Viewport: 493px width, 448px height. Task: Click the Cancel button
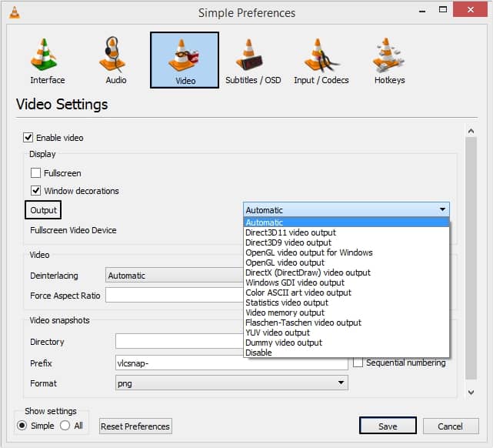451,426
